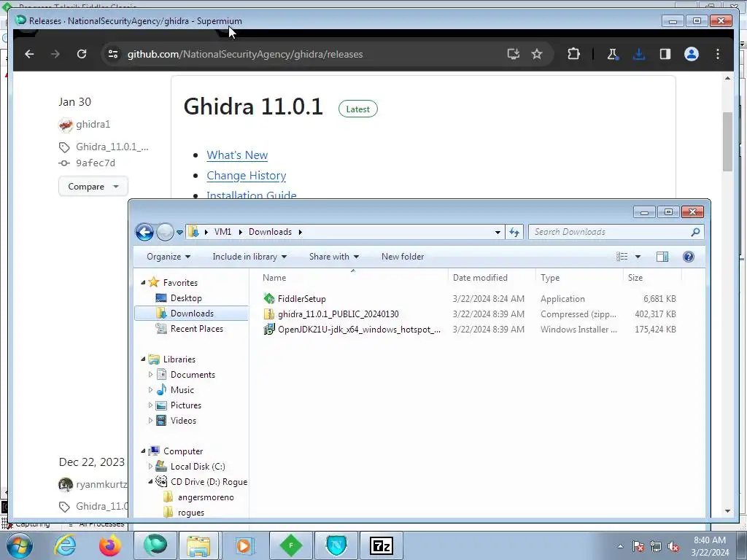The width and height of the screenshot is (747, 560).
Task: Click install app icon in address bar
Action: (513, 54)
